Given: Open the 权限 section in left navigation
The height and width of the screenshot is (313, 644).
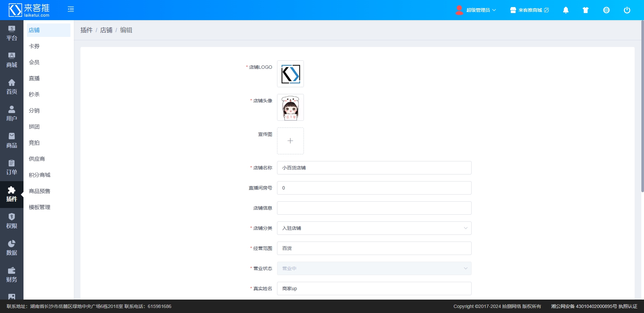Looking at the screenshot, I should (x=12, y=221).
